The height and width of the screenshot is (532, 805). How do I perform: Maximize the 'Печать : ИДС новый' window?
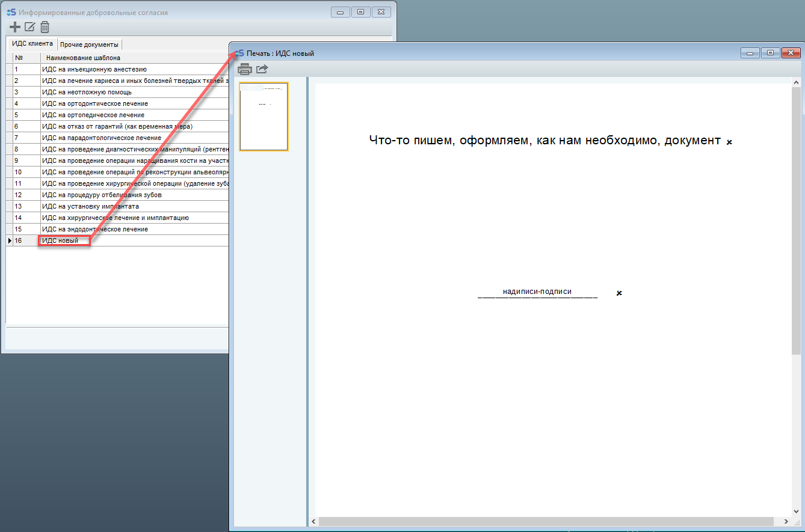point(770,53)
